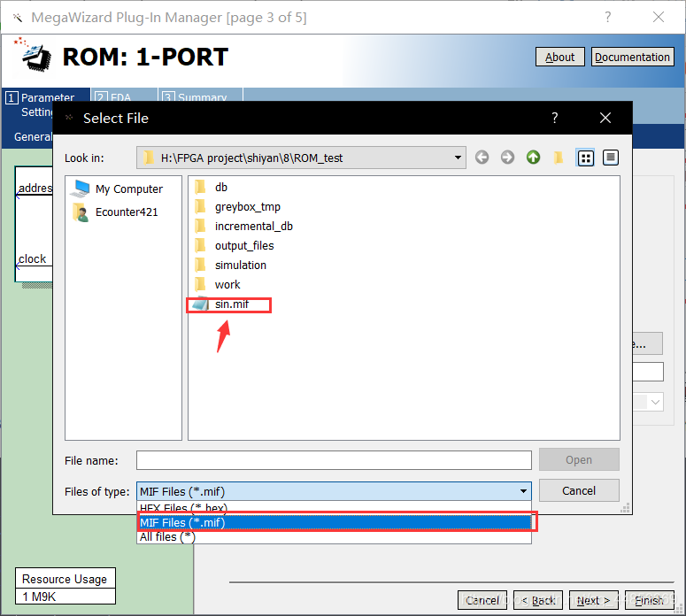This screenshot has height=616, width=686.
Task: Open the About page
Action: pyautogui.click(x=559, y=57)
